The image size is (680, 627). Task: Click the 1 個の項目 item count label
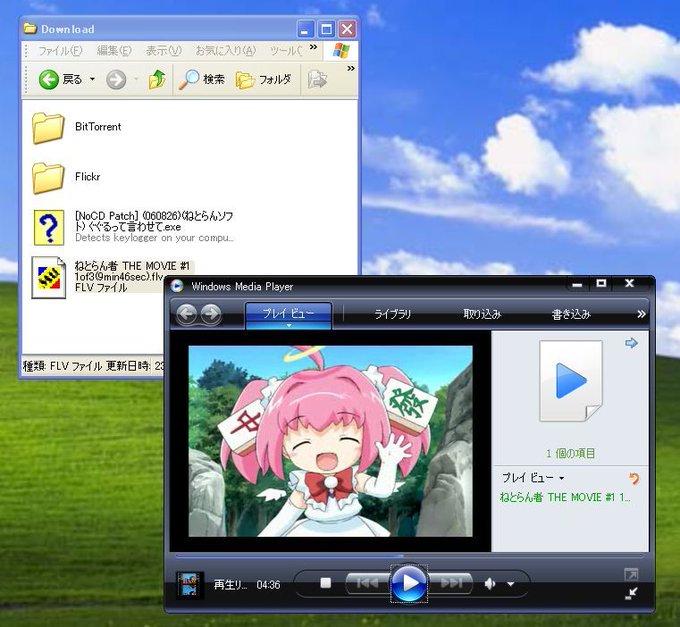point(570,454)
